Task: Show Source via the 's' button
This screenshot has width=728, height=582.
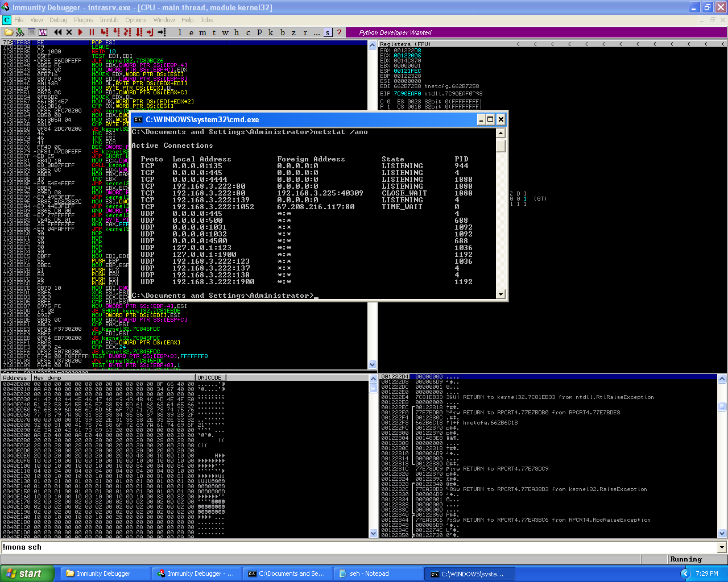Action: 328,32
